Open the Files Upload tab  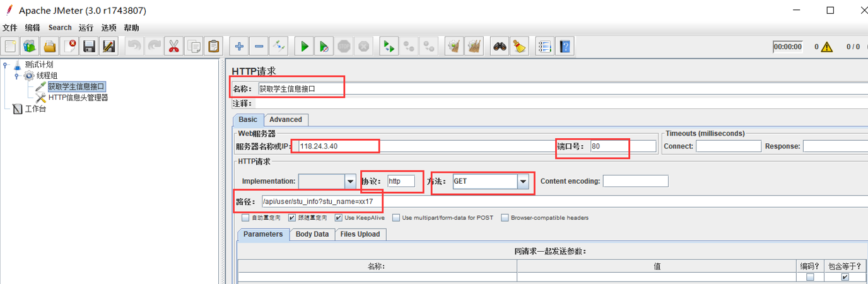tap(360, 234)
